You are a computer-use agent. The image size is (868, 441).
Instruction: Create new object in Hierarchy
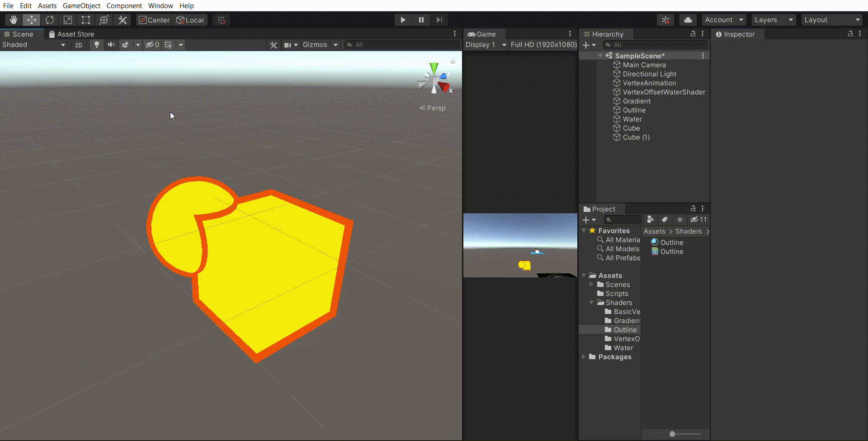589,45
